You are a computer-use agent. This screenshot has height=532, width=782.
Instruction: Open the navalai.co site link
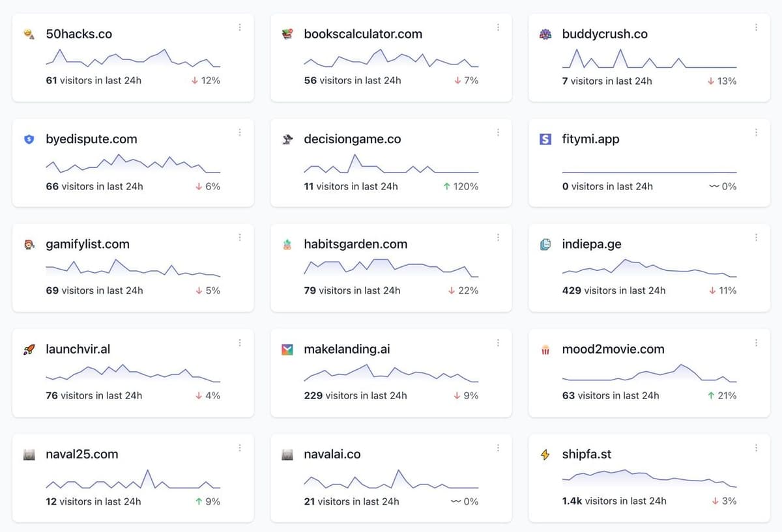click(x=332, y=455)
